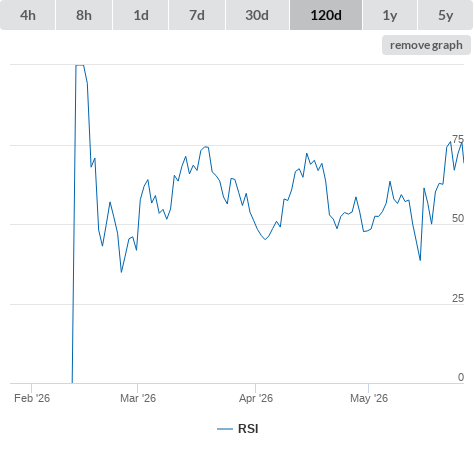Click the Mar '26 axis label
The width and height of the screenshot is (474, 455).
(138, 398)
